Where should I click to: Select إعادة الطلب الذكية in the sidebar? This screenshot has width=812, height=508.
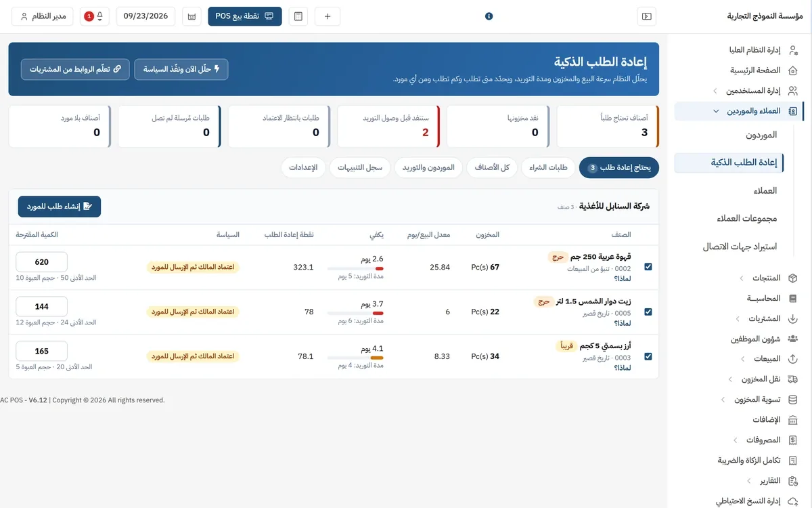729,163
